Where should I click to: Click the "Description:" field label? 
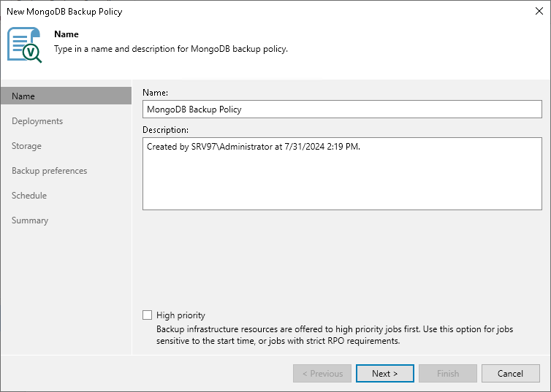pos(165,130)
